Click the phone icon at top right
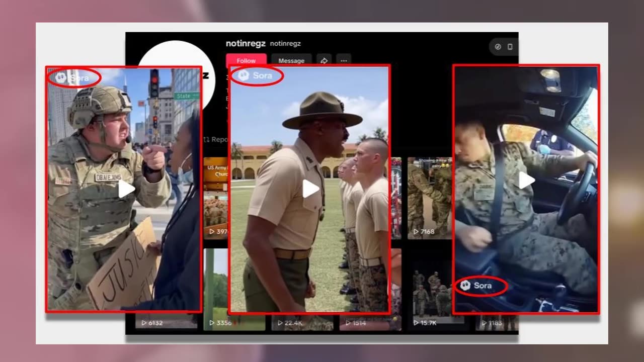The height and width of the screenshot is (362, 644). click(x=510, y=47)
